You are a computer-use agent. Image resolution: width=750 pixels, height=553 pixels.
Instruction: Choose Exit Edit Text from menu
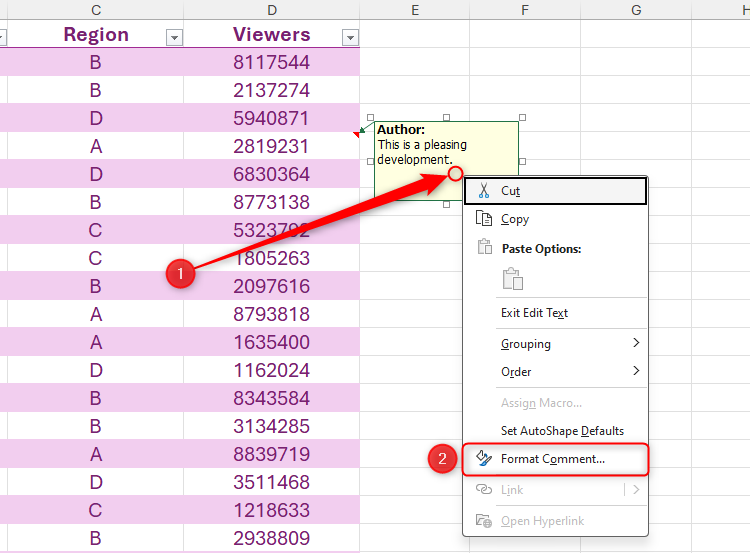[534, 313]
